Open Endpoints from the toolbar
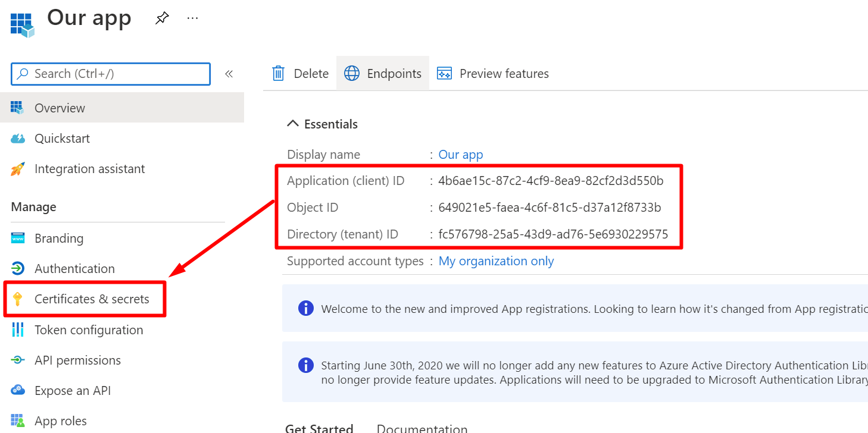Viewport: 868px width, 433px height. (x=383, y=74)
